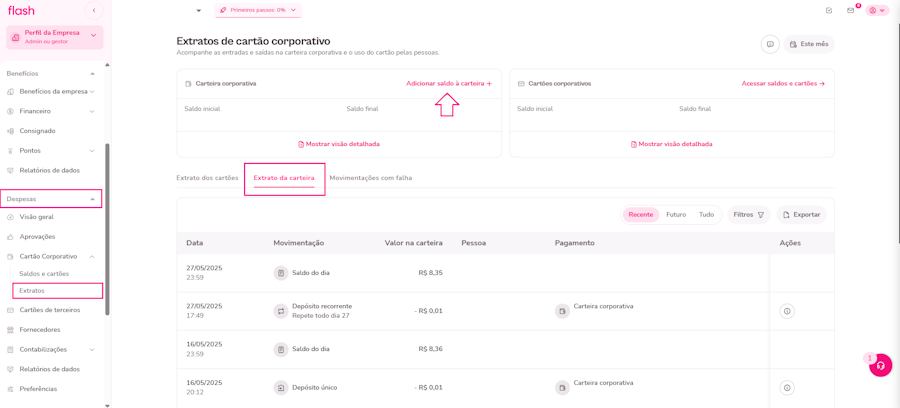View details of Depósito recorrente row
Image resolution: width=900 pixels, height=408 pixels.
(x=787, y=311)
